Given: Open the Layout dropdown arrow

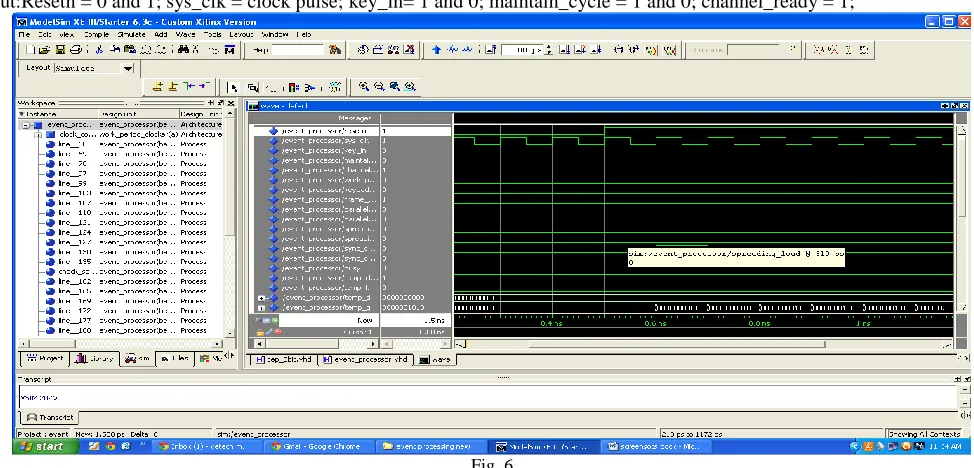Looking at the screenshot, I should pyautogui.click(x=129, y=68).
